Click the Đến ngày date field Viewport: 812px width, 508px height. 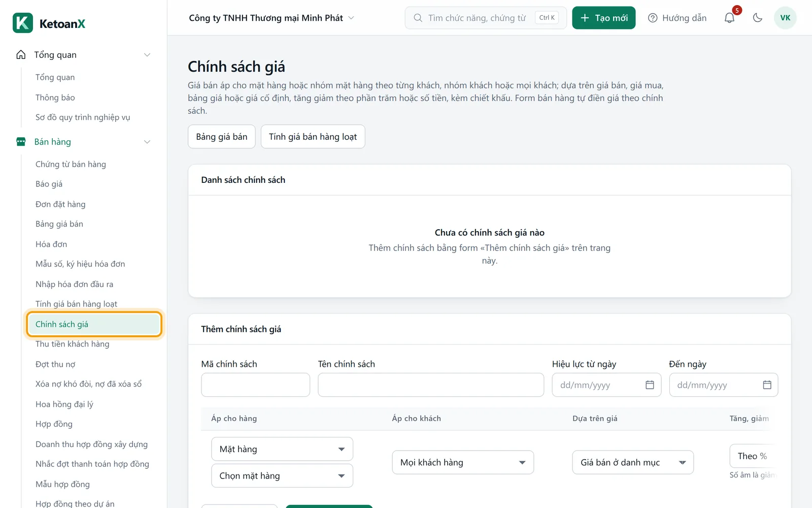[723, 385]
